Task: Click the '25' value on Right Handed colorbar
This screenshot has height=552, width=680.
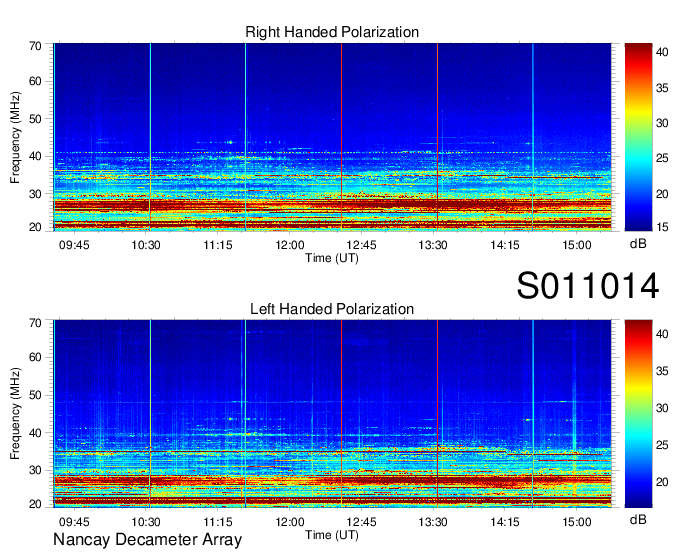Action: 662,158
